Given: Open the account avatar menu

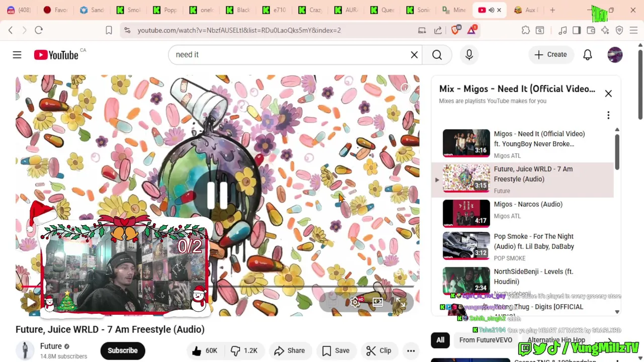Looking at the screenshot, I should (x=615, y=55).
